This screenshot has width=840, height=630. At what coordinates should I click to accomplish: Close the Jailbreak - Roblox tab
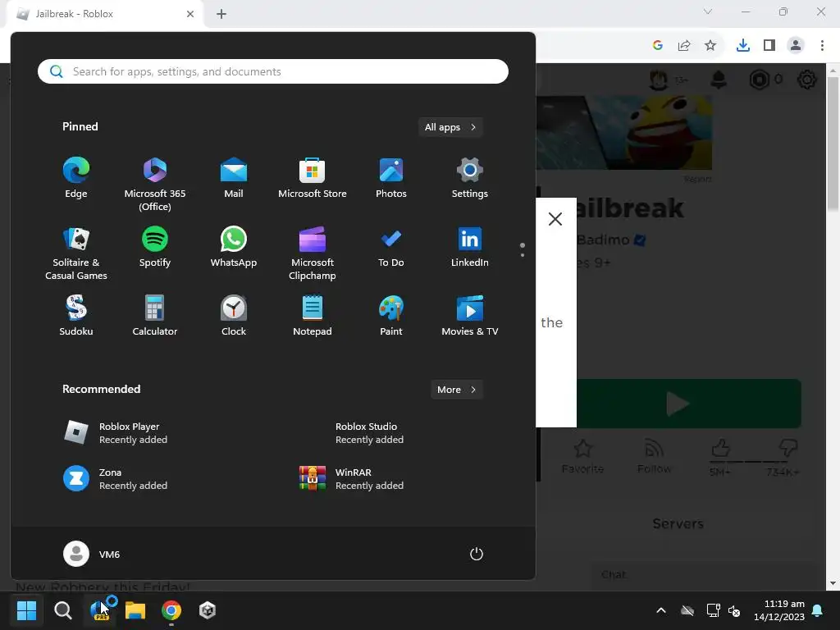190,14
